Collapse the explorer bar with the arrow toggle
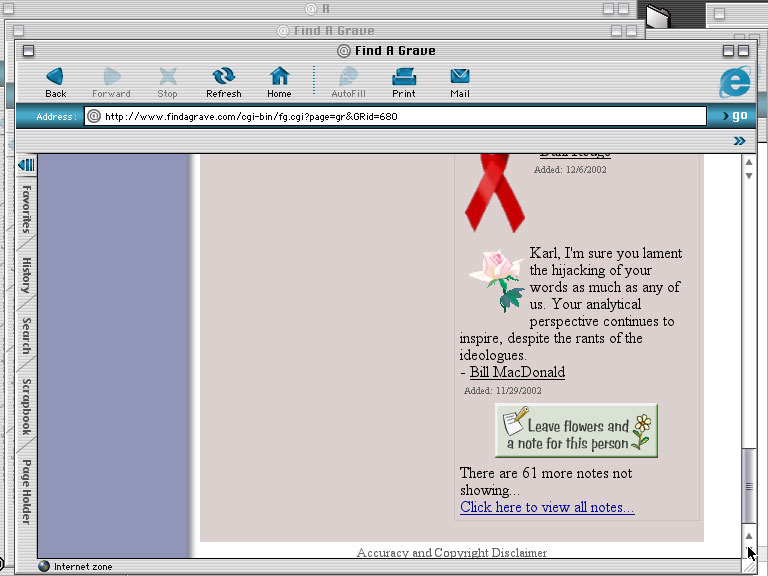 (26, 165)
